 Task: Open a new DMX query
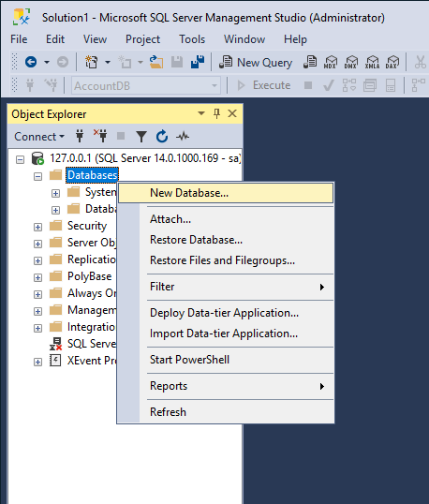pyautogui.click(x=351, y=62)
